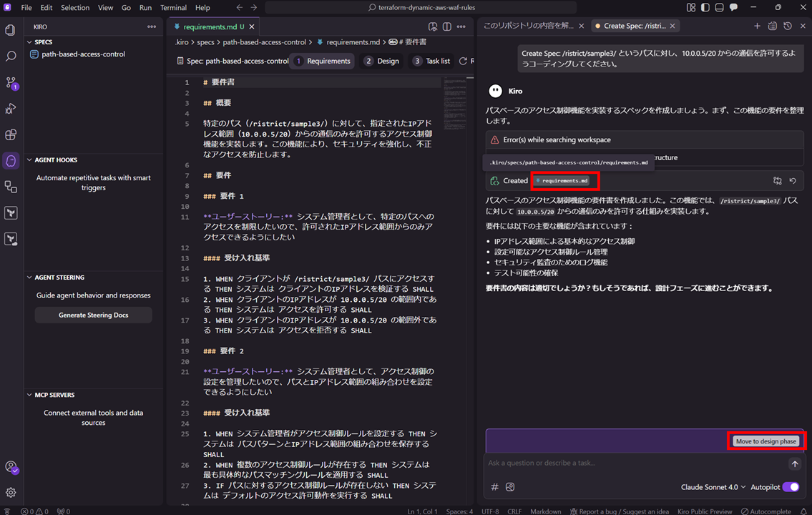Switch to the Create Spec chat tab

(635, 26)
